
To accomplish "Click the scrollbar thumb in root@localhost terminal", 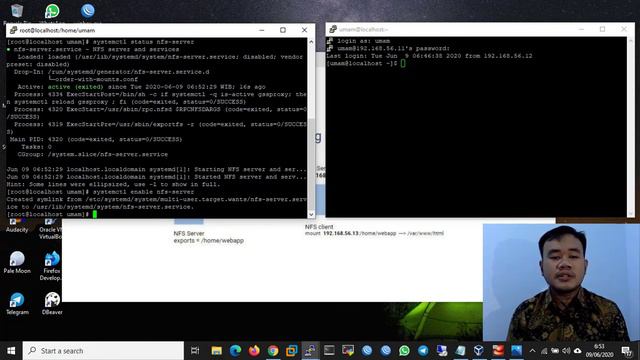I will tap(311, 163).
